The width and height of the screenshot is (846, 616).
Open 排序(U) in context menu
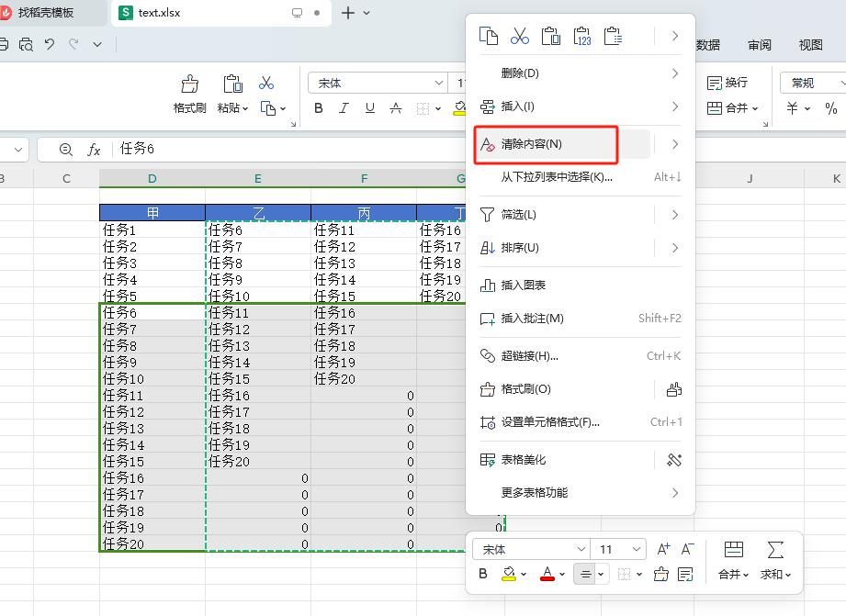click(580, 248)
